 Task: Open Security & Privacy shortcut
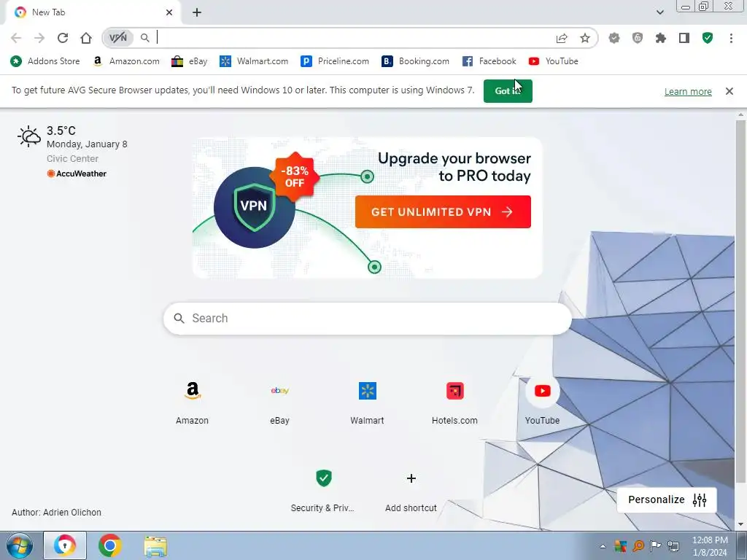[x=323, y=489]
